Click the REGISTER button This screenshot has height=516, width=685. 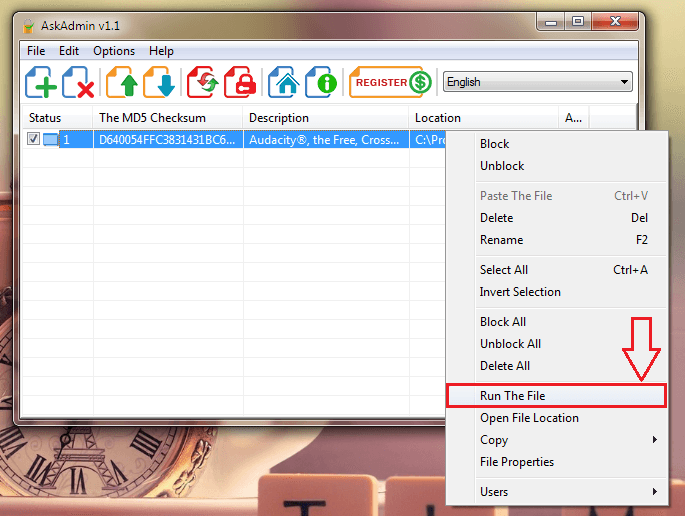(x=389, y=83)
